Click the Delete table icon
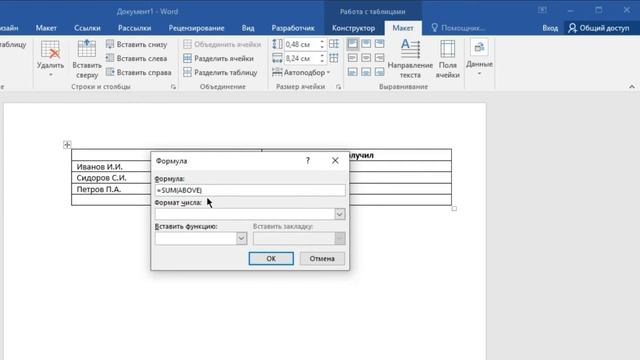The height and width of the screenshot is (360, 640). pyautogui.click(x=50, y=50)
